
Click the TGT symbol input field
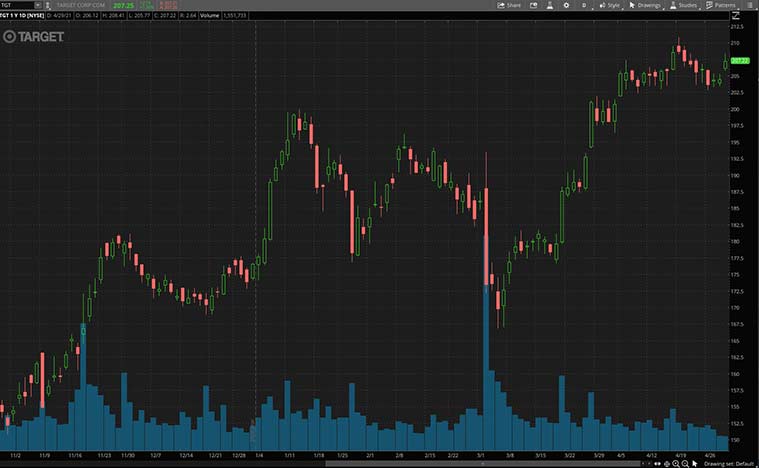tap(16, 5)
